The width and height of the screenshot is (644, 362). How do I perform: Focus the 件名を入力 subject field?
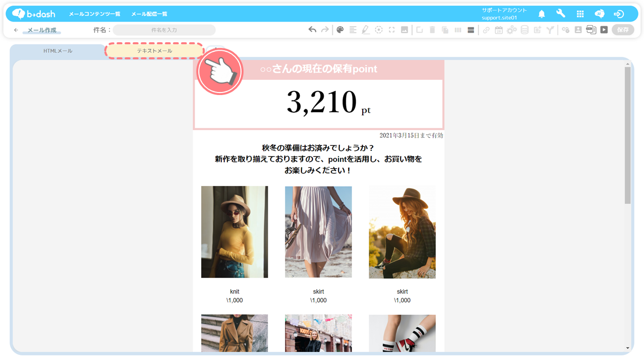click(164, 30)
